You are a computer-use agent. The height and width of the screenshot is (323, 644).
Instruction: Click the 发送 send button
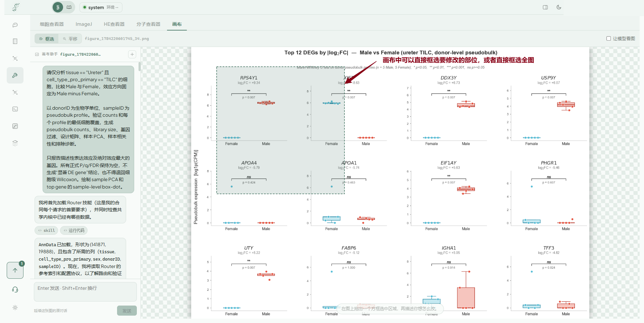point(127,311)
